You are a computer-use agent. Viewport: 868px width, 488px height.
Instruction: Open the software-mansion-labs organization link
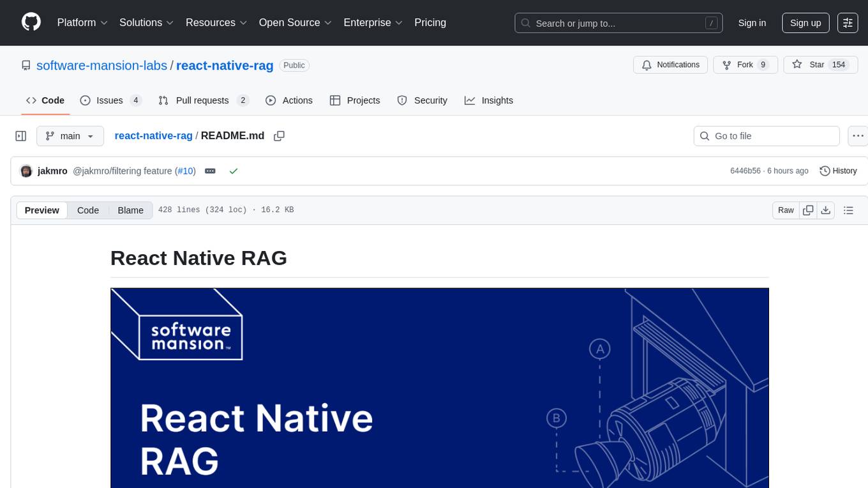[101, 65]
